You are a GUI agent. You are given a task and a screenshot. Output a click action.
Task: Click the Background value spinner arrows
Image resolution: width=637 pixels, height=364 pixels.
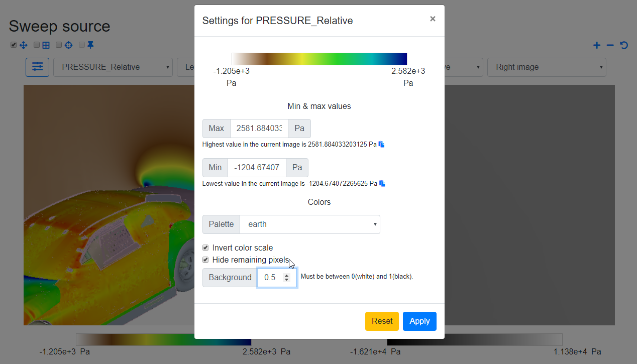point(286,278)
